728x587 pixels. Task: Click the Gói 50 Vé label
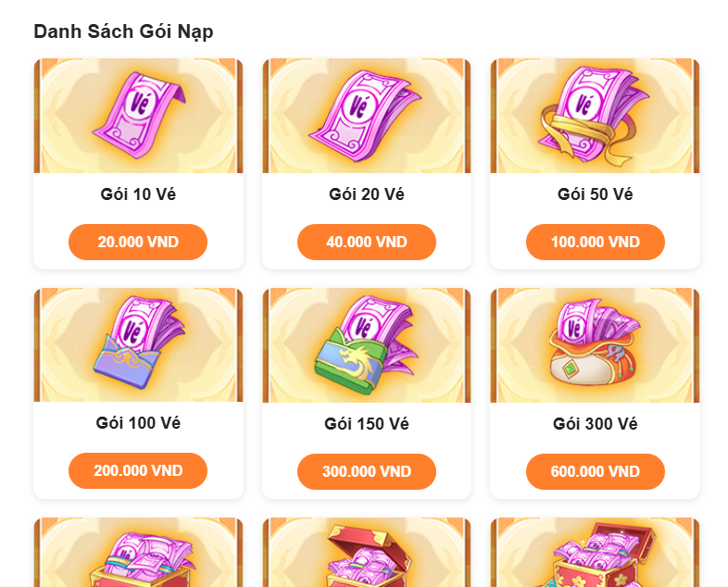(x=596, y=194)
